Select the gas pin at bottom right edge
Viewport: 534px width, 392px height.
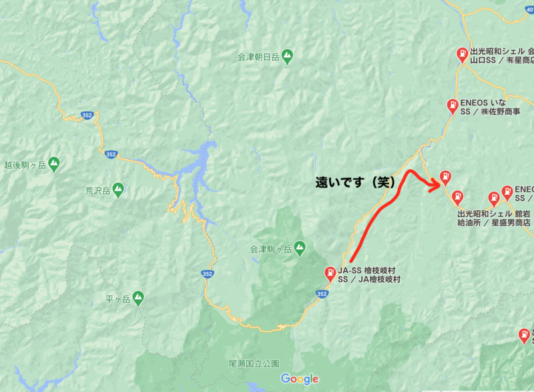point(524,336)
